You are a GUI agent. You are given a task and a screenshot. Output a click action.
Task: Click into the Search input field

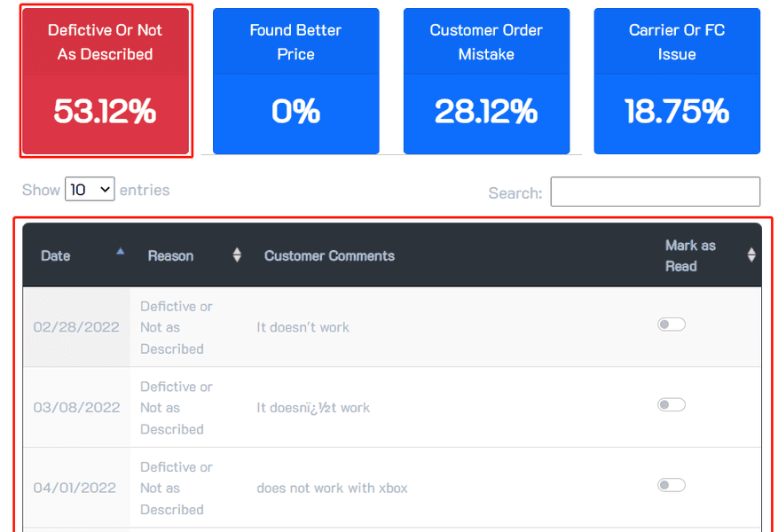[655, 192]
